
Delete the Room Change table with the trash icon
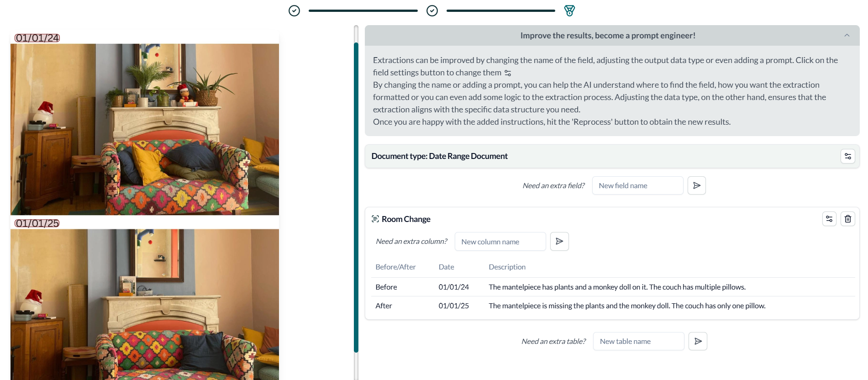847,219
